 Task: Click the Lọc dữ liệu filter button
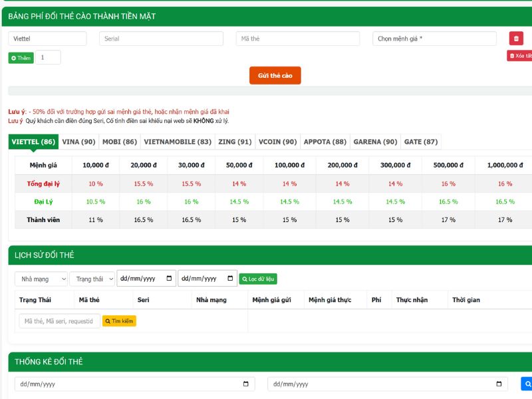[258, 279]
